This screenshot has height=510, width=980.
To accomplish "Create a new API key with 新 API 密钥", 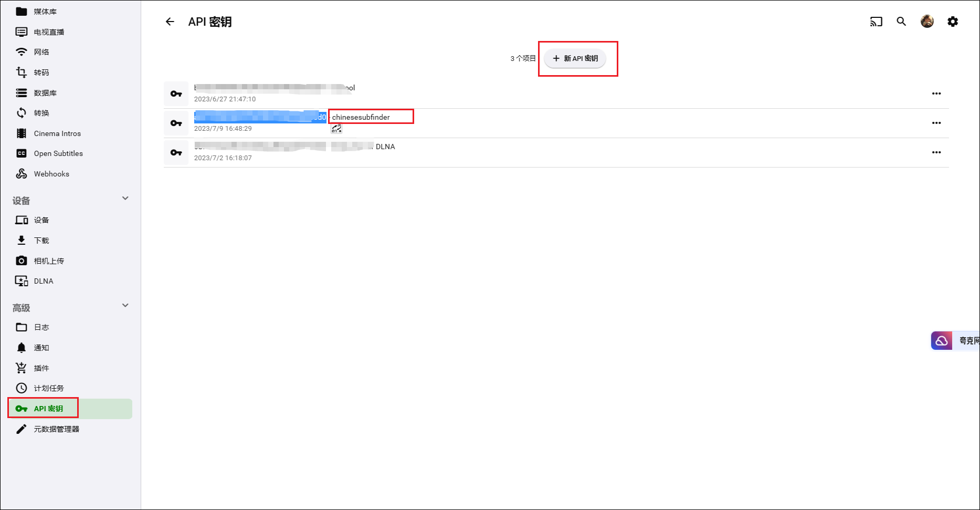I will click(x=575, y=58).
